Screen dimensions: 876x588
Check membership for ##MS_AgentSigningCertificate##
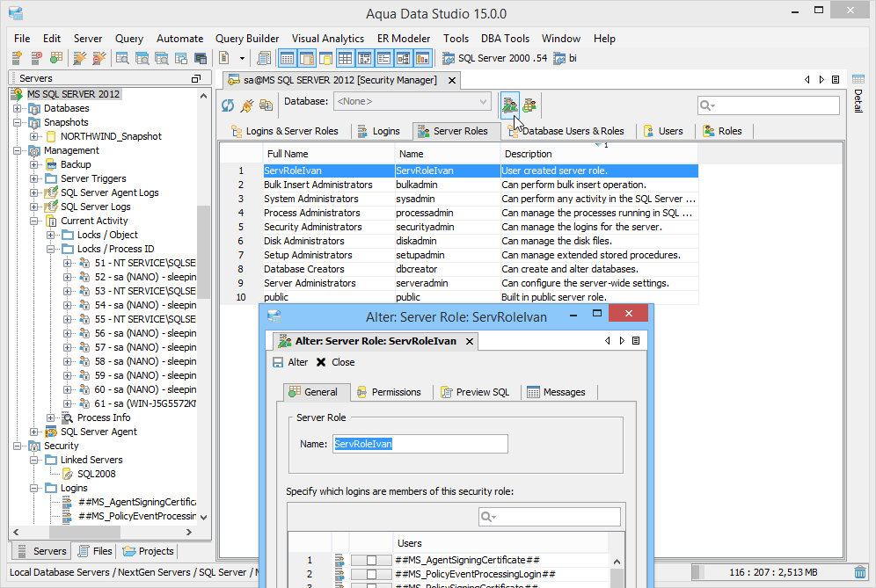[371, 560]
